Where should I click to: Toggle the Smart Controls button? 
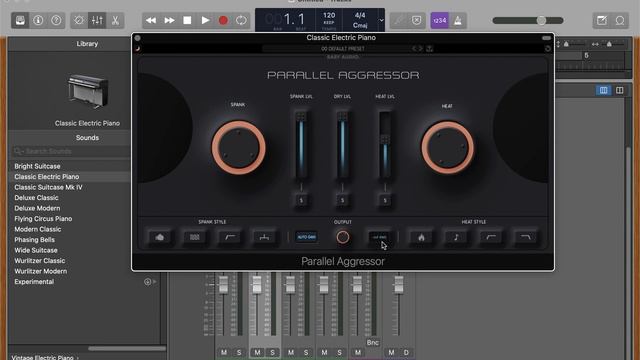[x=79, y=20]
